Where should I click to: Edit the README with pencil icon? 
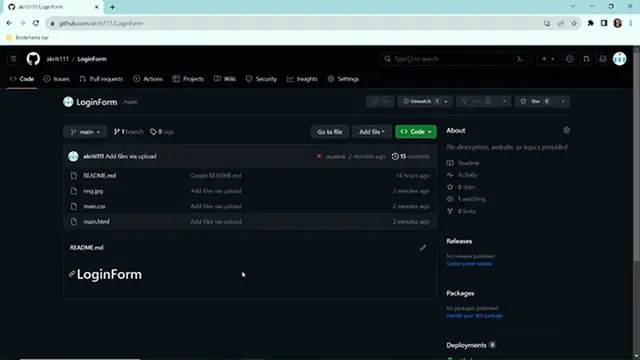[x=423, y=248]
